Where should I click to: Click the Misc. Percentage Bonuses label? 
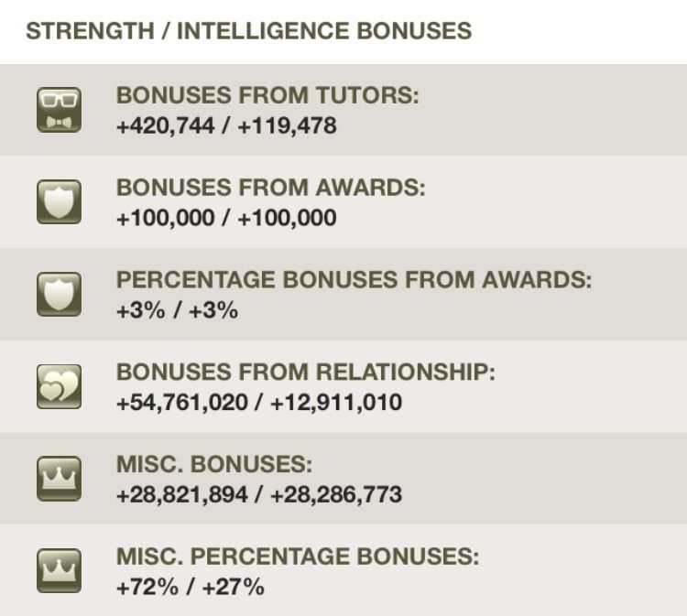click(x=298, y=557)
